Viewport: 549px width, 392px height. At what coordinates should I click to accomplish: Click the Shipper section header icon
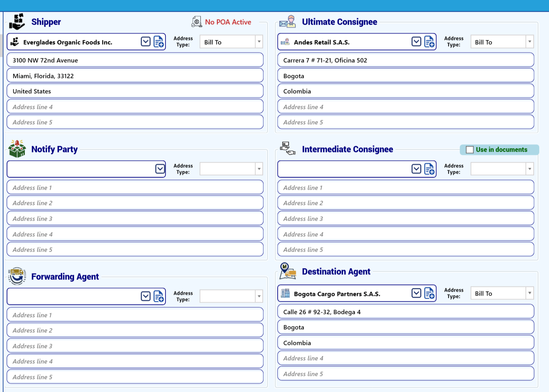pyautogui.click(x=17, y=22)
